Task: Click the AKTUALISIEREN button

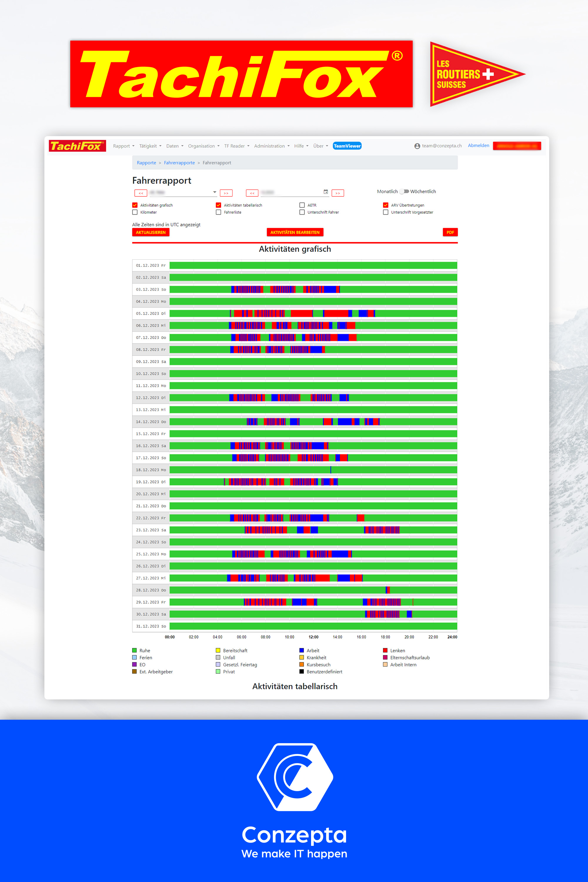Action: click(x=151, y=232)
